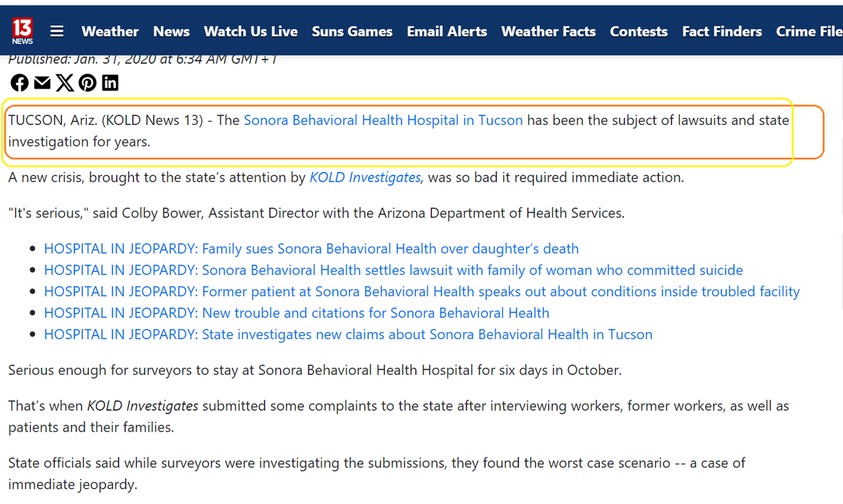Open 'settles lawsuit with family' story link
843x504 pixels.
click(x=393, y=270)
